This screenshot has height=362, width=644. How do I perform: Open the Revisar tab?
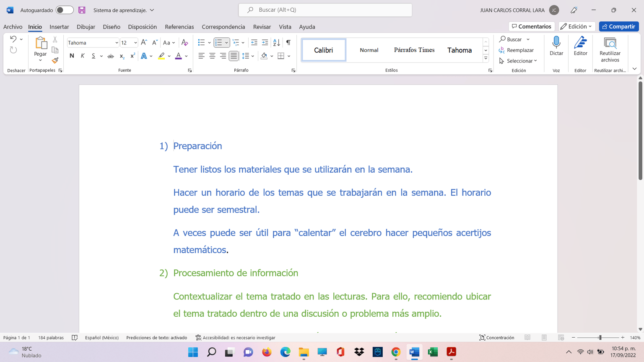tap(262, 27)
